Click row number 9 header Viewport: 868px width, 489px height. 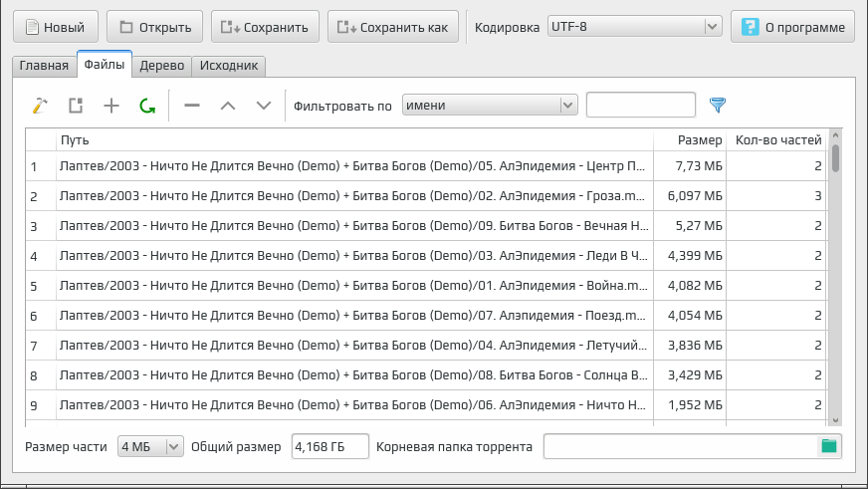(x=41, y=405)
